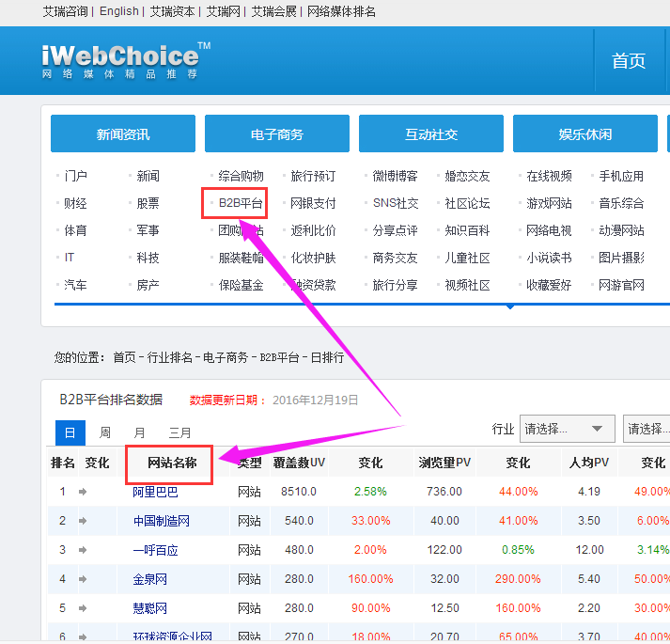Screen dimensions: 670x644
Task: Open the 一呼百应 site link
Action: [x=155, y=550]
